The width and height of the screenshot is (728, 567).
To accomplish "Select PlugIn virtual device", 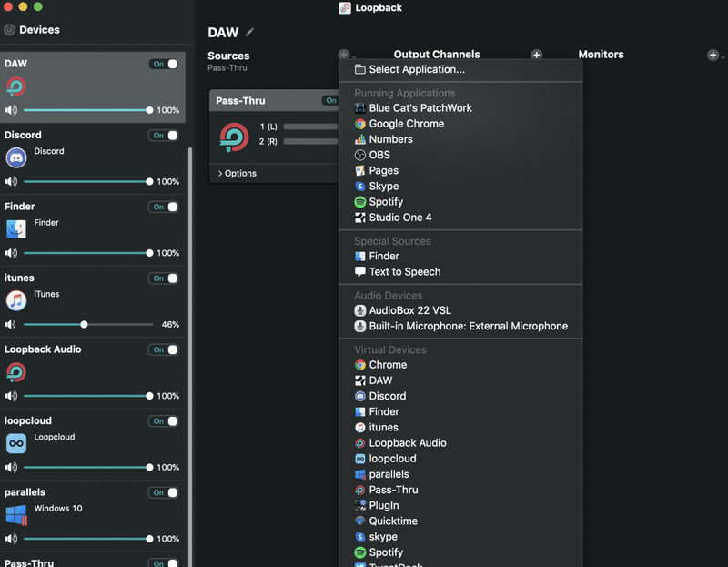I will click(460, 505).
